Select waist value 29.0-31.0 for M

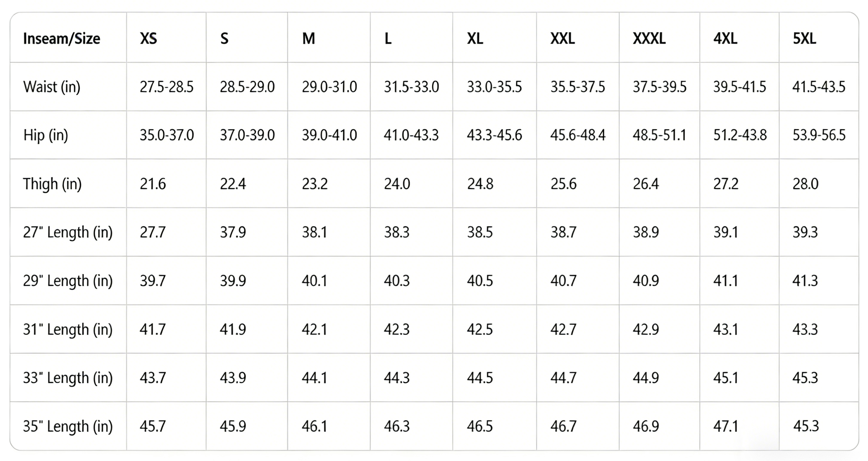point(329,87)
